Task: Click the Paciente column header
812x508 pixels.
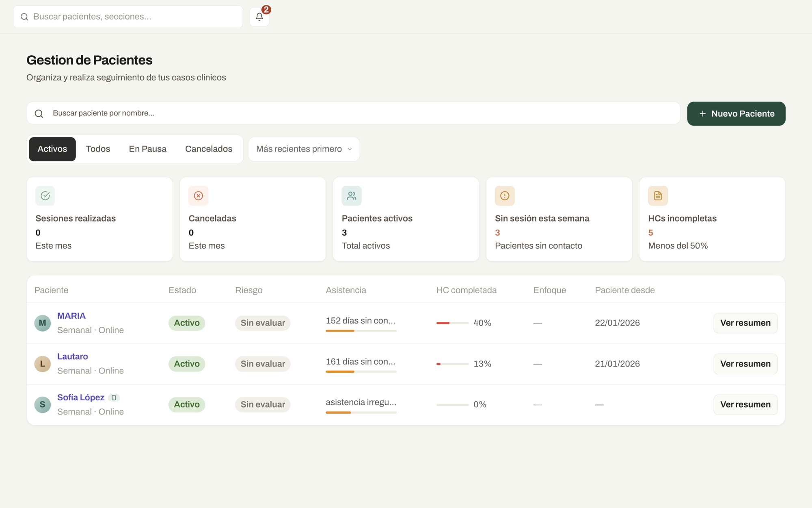Action: 51,290
